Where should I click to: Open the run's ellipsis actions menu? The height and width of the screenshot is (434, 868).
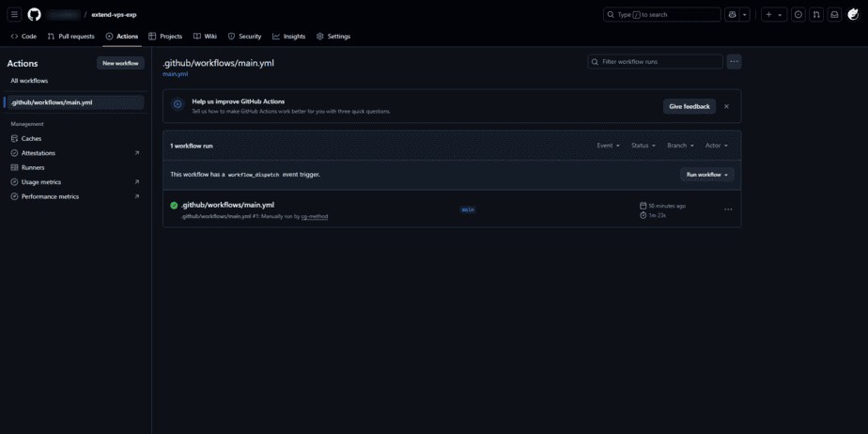728,209
